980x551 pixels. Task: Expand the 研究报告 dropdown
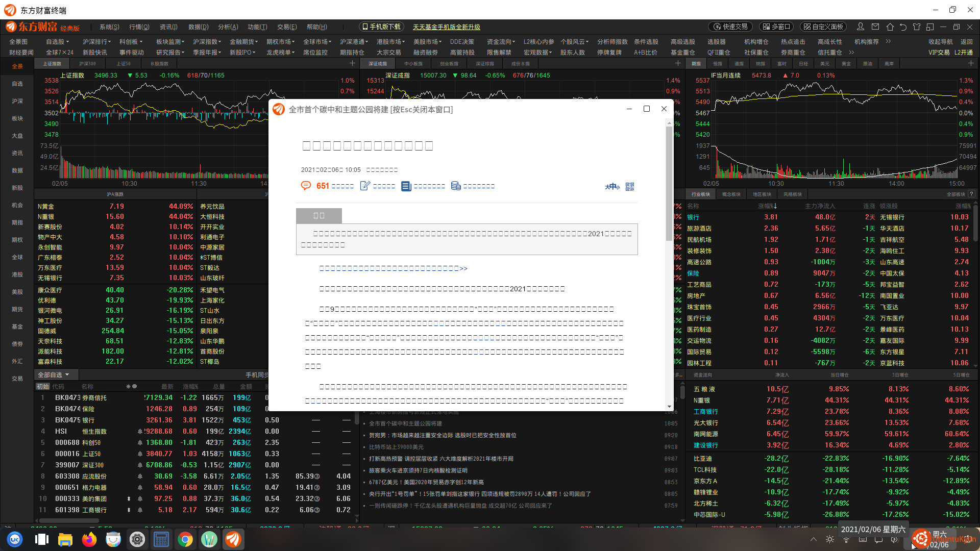click(170, 53)
